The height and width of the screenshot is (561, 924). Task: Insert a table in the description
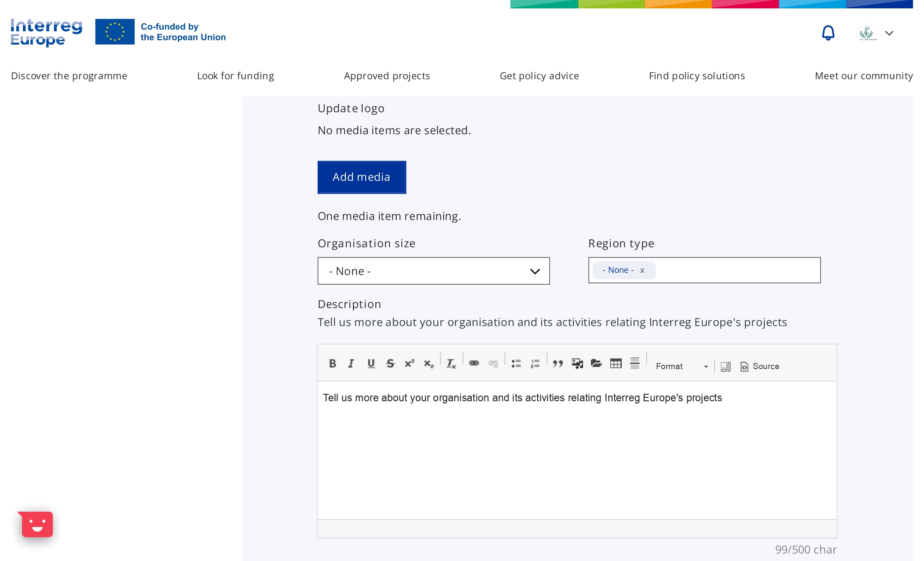pos(616,363)
